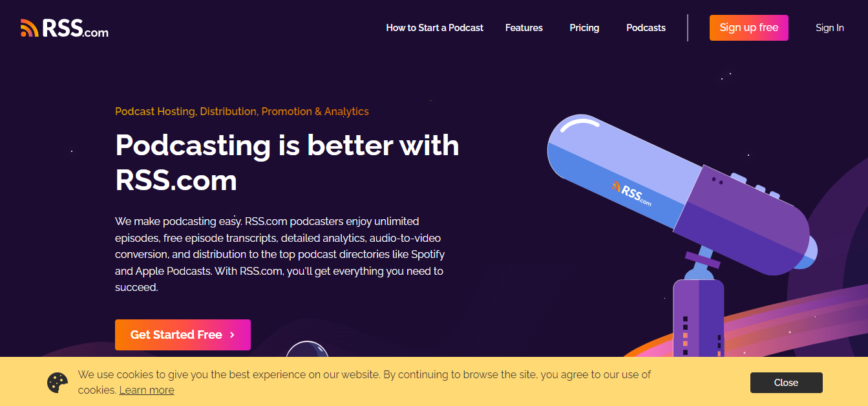This screenshot has height=406, width=868.
Task: Select Pricing in the top navigation
Action: (584, 28)
